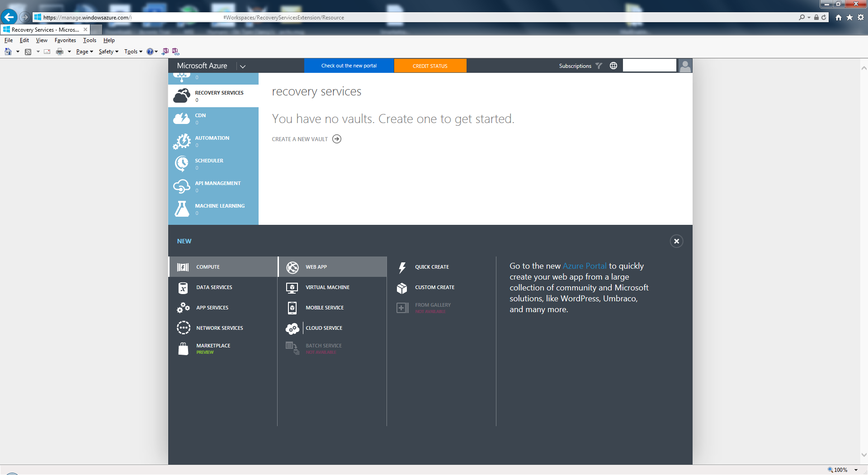This screenshot has height=475, width=868.
Task: Click Network Services dotted circle icon
Action: click(183, 328)
